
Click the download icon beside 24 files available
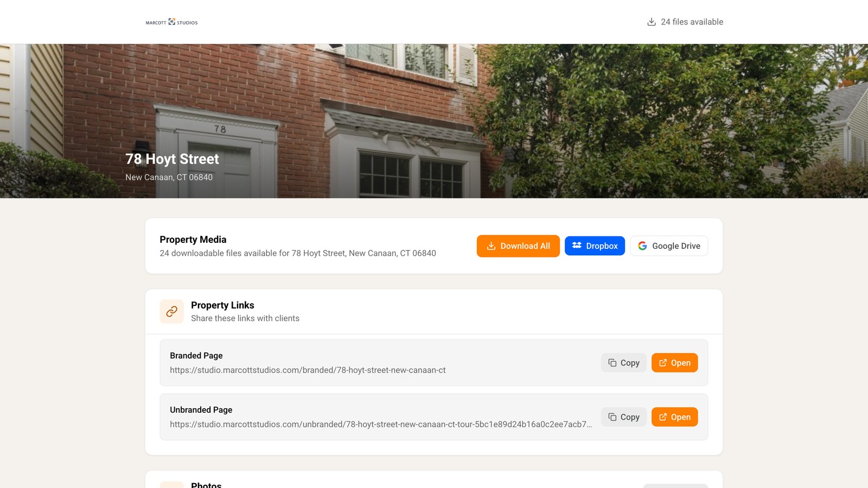coord(652,22)
